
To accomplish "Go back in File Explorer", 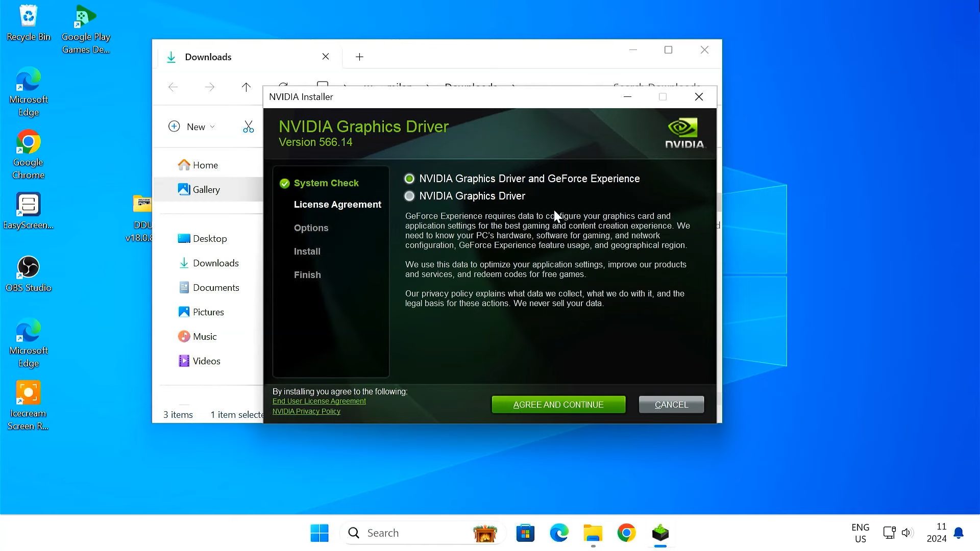I will (173, 87).
